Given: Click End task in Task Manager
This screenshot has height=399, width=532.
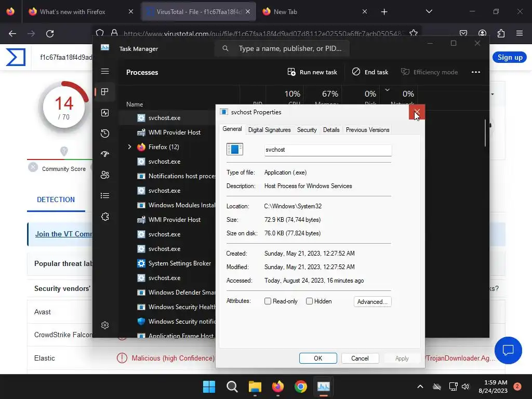Looking at the screenshot, I should 370,72.
